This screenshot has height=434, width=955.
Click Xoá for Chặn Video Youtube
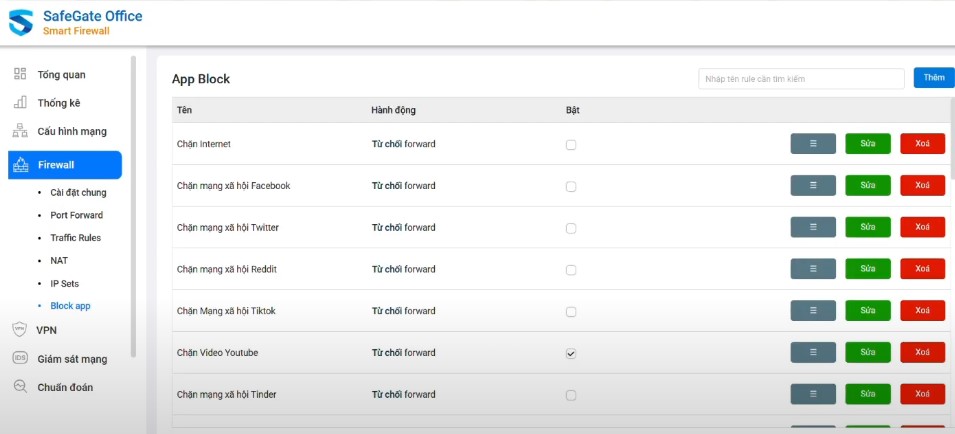(x=923, y=352)
